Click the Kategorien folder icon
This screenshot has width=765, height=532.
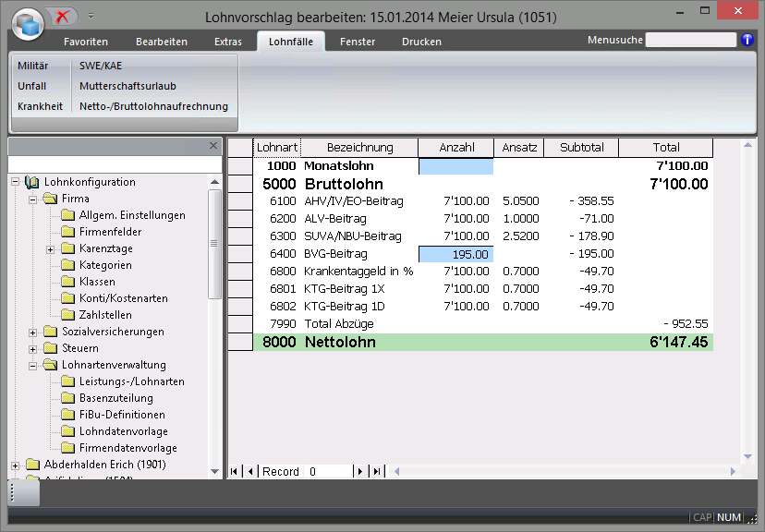67,265
